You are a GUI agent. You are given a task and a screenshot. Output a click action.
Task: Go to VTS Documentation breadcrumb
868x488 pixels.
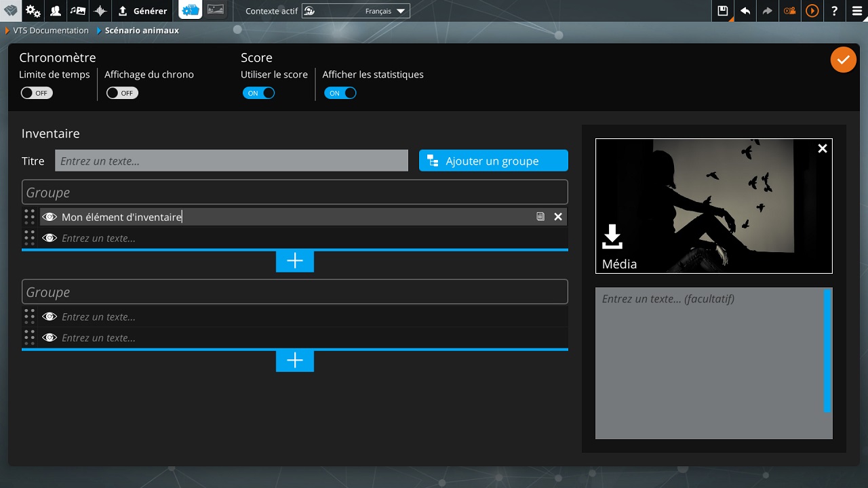(x=51, y=30)
